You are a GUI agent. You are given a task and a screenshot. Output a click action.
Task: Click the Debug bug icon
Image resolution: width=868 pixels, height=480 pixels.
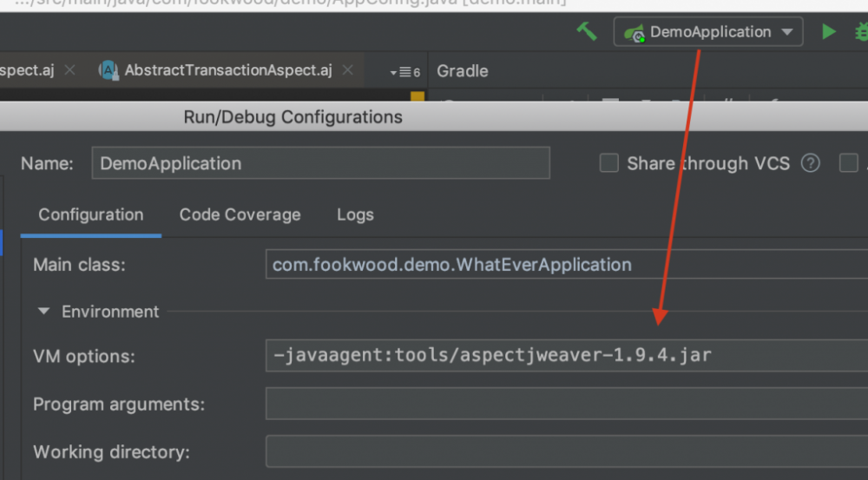861,32
